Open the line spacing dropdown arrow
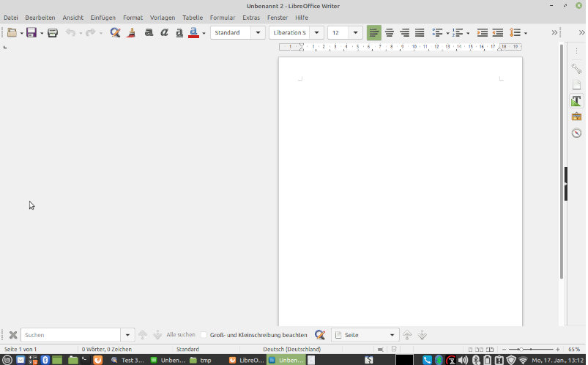The width and height of the screenshot is (588, 365). pos(526,33)
